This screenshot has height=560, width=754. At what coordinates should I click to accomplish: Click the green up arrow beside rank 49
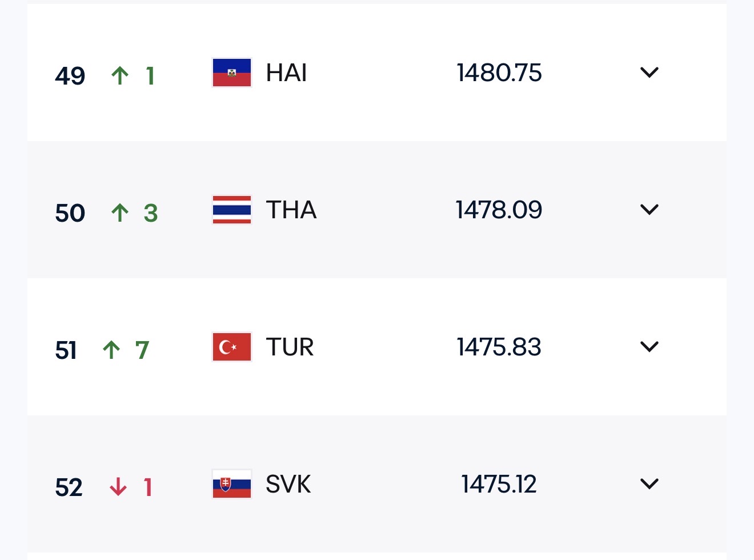[120, 75]
